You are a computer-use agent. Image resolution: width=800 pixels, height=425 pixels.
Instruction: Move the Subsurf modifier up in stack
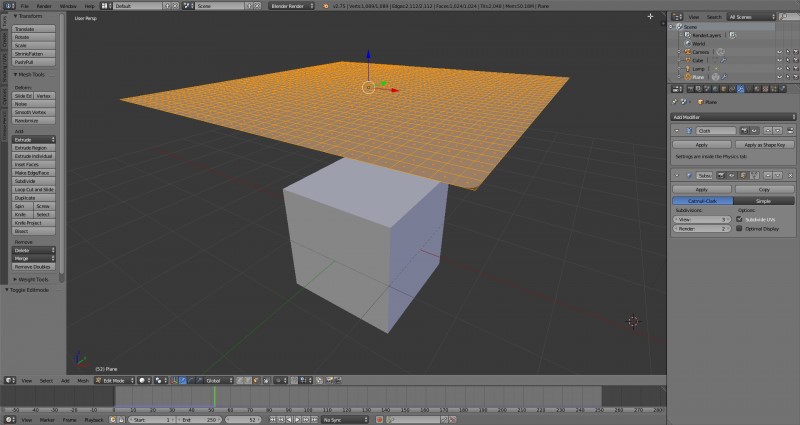click(768, 176)
